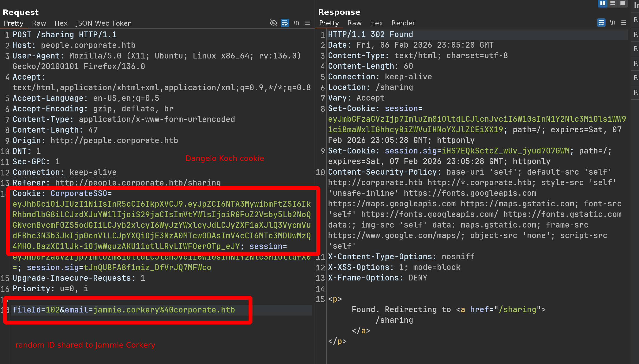Open the Request Hex tab
Viewport: 639px width, 364px height.
(x=61, y=23)
